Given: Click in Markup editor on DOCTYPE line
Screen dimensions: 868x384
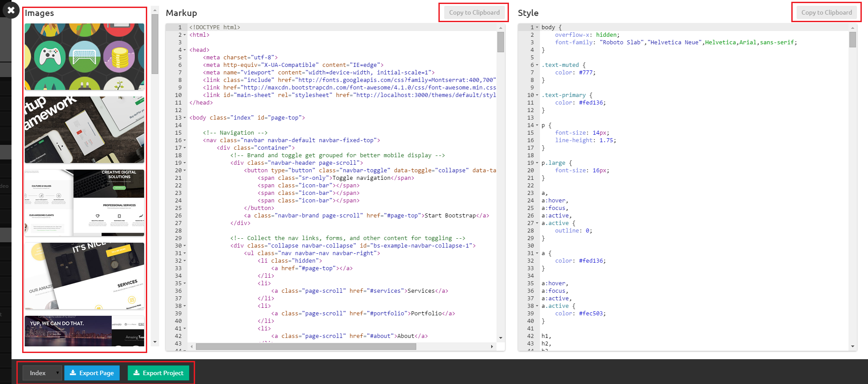Looking at the screenshot, I should coord(215,27).
